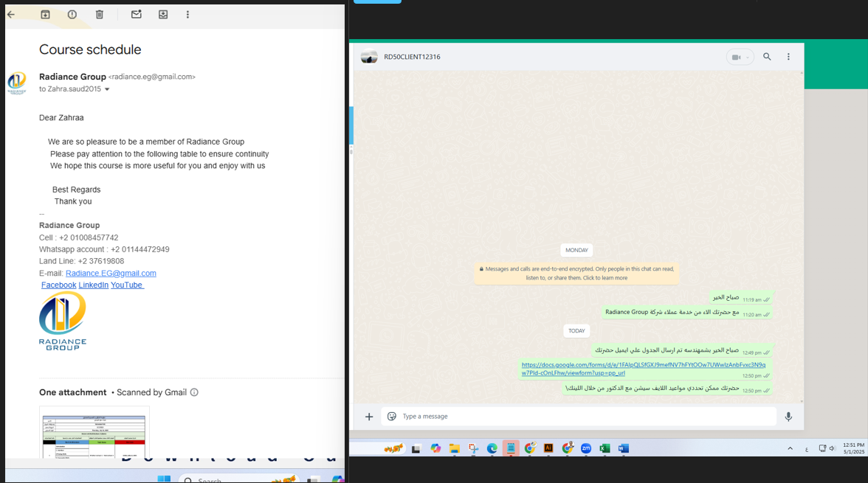Image resolution: width=868 pixels, height=483 pixels.
Task: Open the Chrome icon left of Illustrator
Action: (530, 448)
